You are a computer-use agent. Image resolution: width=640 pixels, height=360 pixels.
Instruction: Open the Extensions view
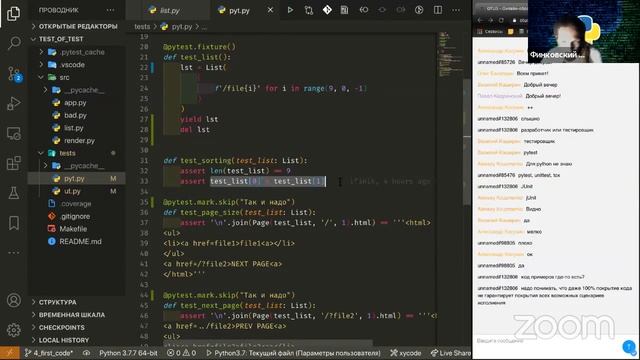click(x=13, y=163)
